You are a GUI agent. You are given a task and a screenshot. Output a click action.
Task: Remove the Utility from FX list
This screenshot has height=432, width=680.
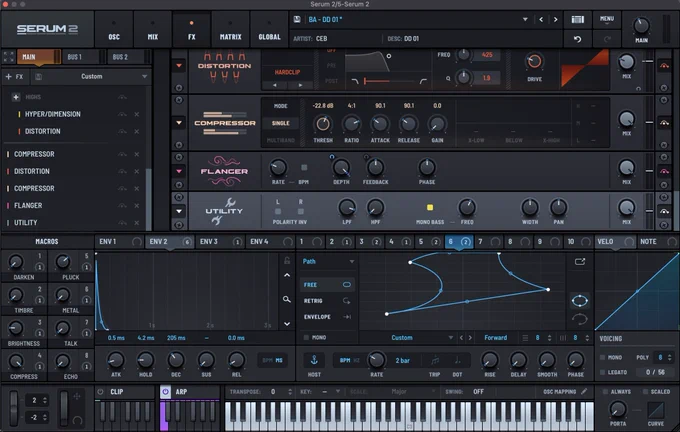click(x=137, y=223)
